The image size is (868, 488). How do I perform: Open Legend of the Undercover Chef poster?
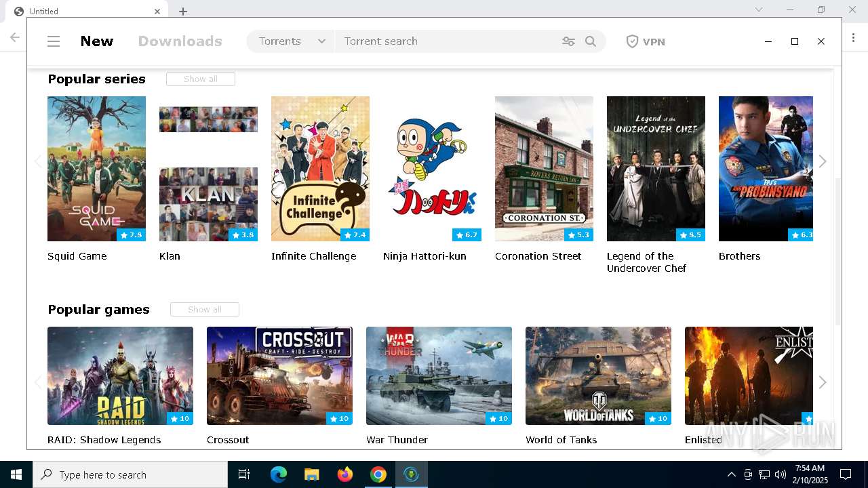[x=656, y=169]
